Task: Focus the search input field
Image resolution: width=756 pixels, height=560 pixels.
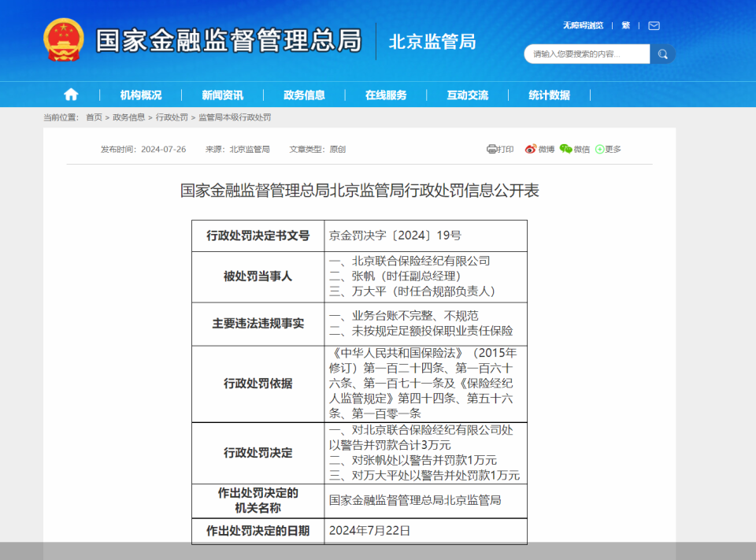Action: click(x=587, y=54)
